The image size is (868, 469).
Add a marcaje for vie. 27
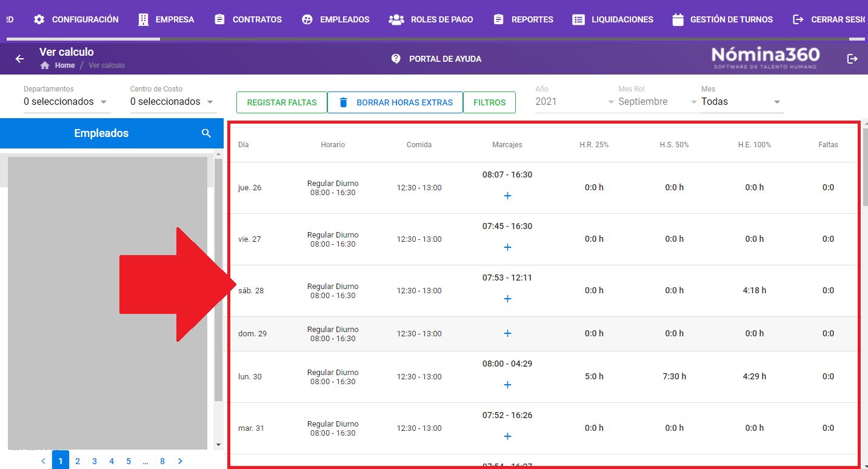[507, 247]
